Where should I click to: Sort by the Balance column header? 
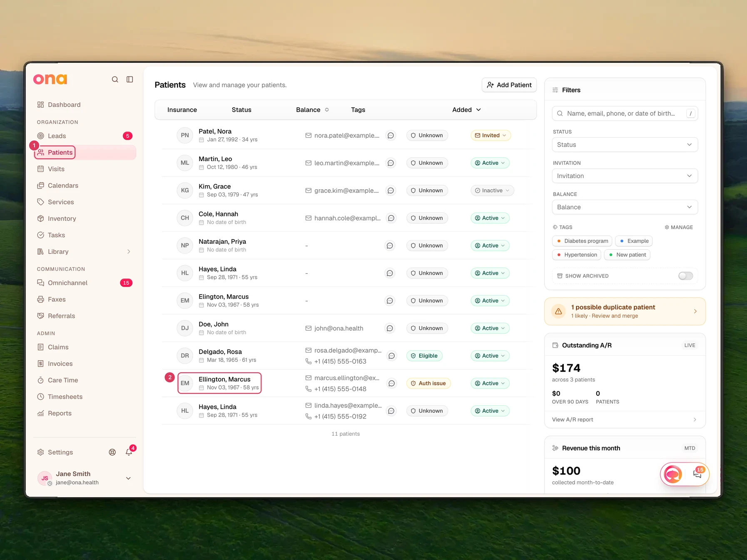[x=312, y=110]
